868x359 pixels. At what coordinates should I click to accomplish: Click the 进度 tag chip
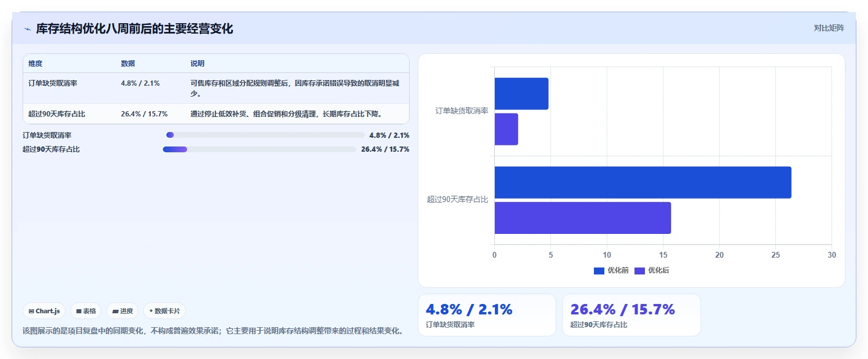pos(122,311)
